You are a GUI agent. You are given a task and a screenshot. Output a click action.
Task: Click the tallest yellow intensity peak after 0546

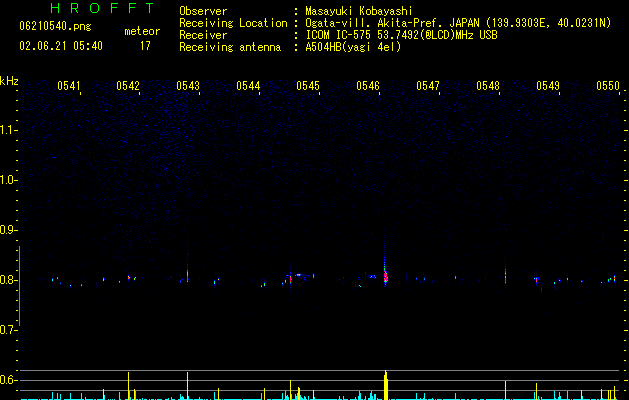tap(386, 385)
